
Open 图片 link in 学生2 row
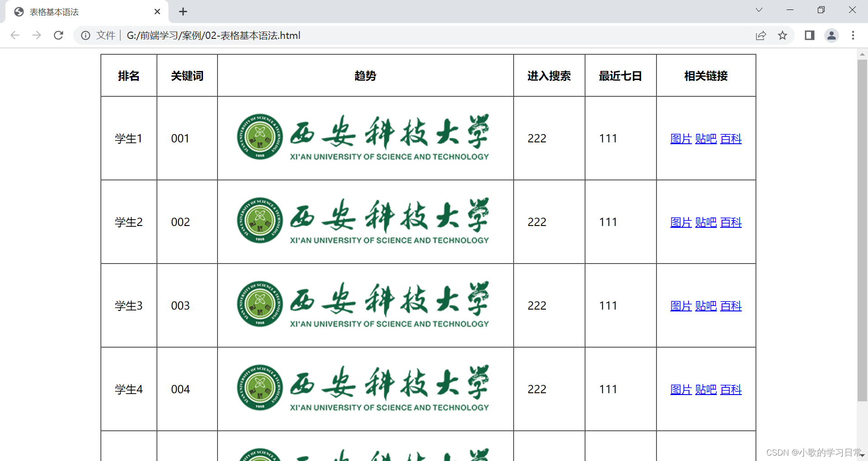[681, 222]
